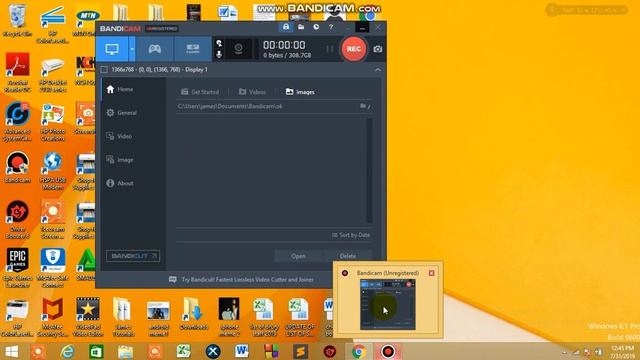Open HP Photo Creations desktop icon

pos(53,122)
